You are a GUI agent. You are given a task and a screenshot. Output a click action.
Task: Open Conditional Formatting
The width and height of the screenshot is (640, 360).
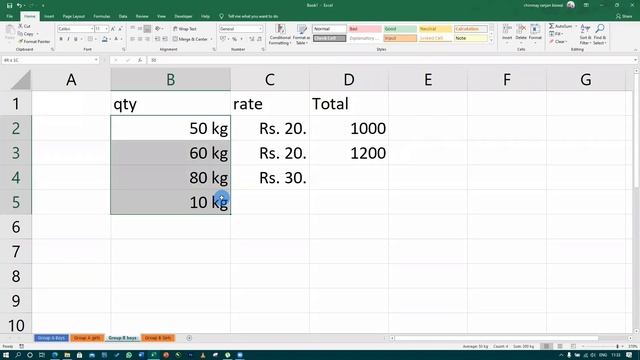280,35
